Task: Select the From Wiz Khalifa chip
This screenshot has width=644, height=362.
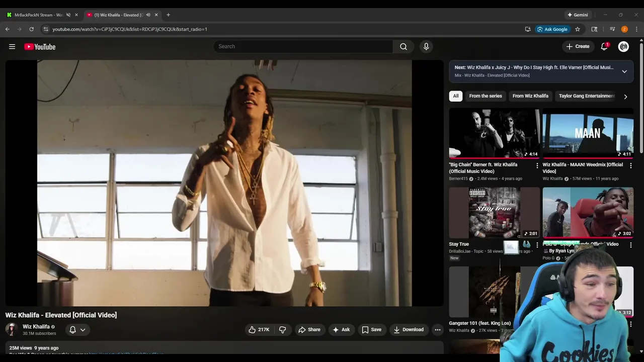Action: 530,96
